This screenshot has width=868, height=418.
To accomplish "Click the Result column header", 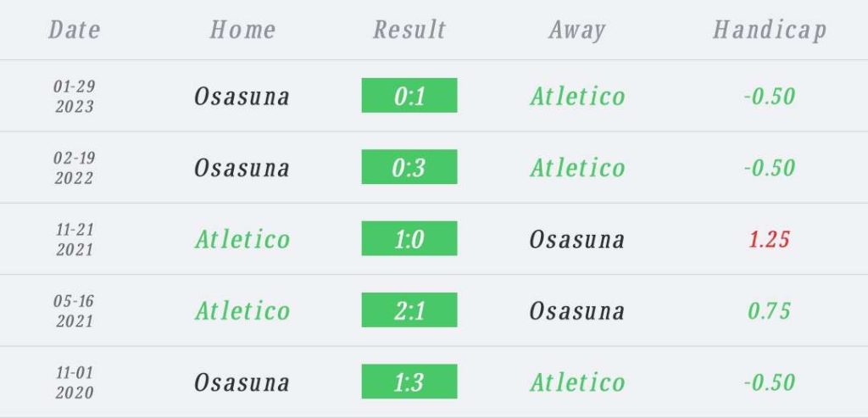I will 409,30.
